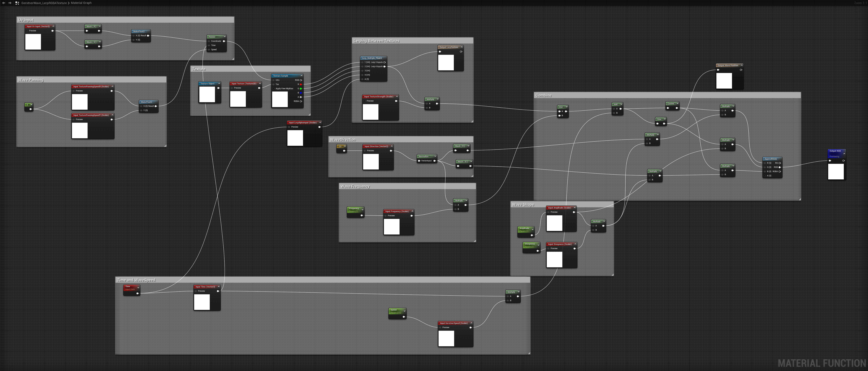868x371 pixels.
Task: Click the AppendMany RG output pin
Action: pos(779,163)
